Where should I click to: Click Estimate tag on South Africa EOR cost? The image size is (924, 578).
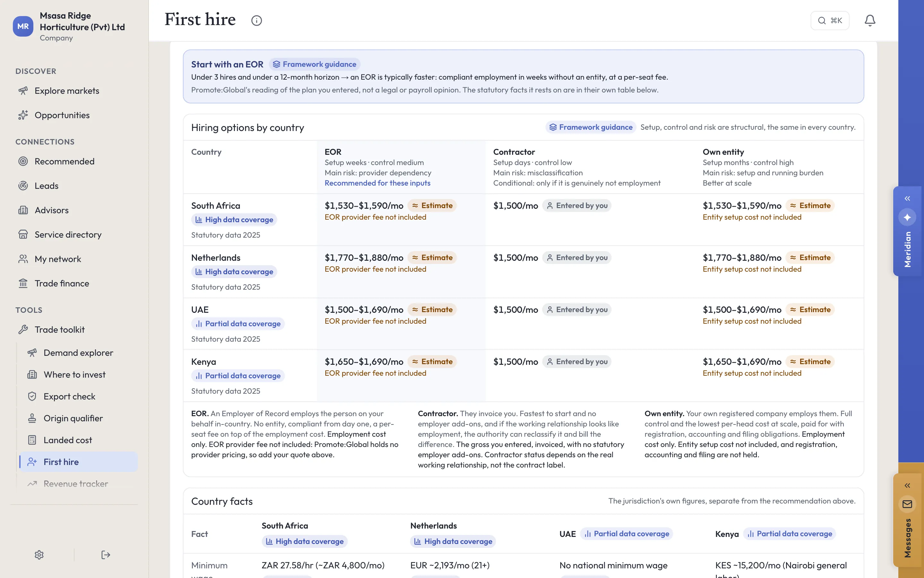[x=432, y=206]
